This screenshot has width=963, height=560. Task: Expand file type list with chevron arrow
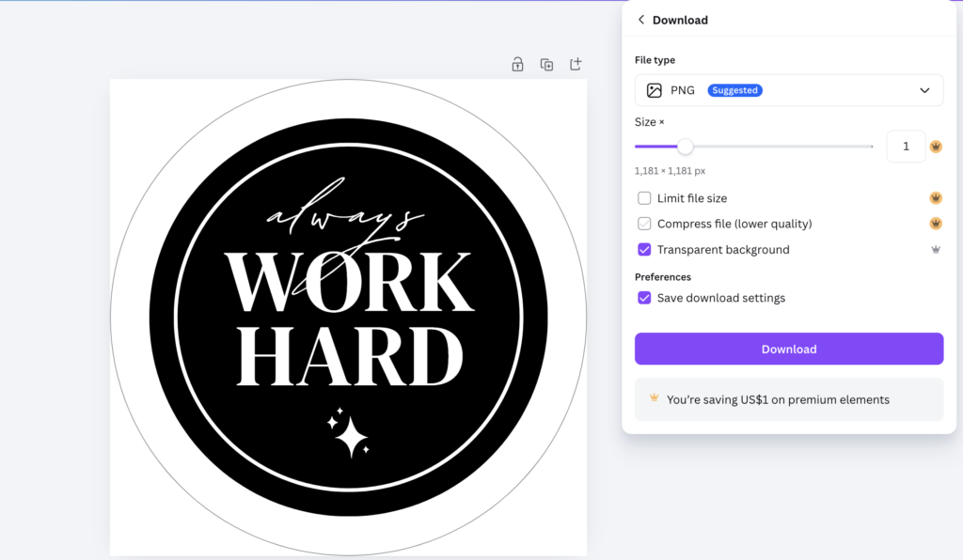pos(924,90)
